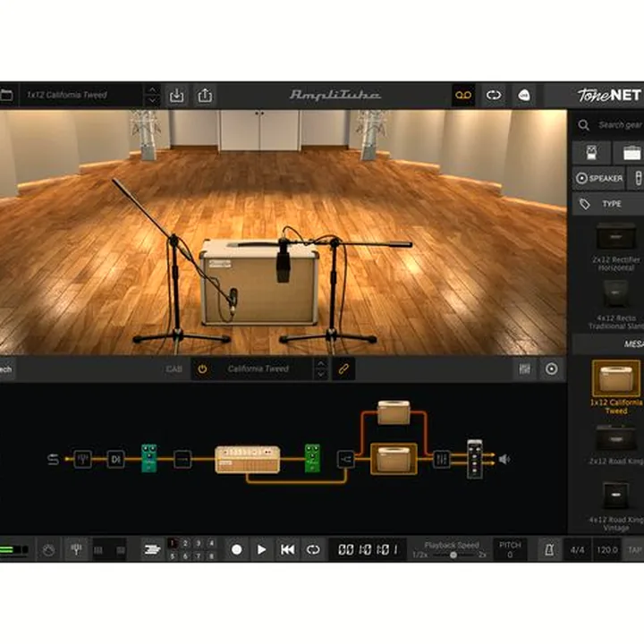Collapse the MESA cabinet group header
Screen dimensions: 644x644
608,343
